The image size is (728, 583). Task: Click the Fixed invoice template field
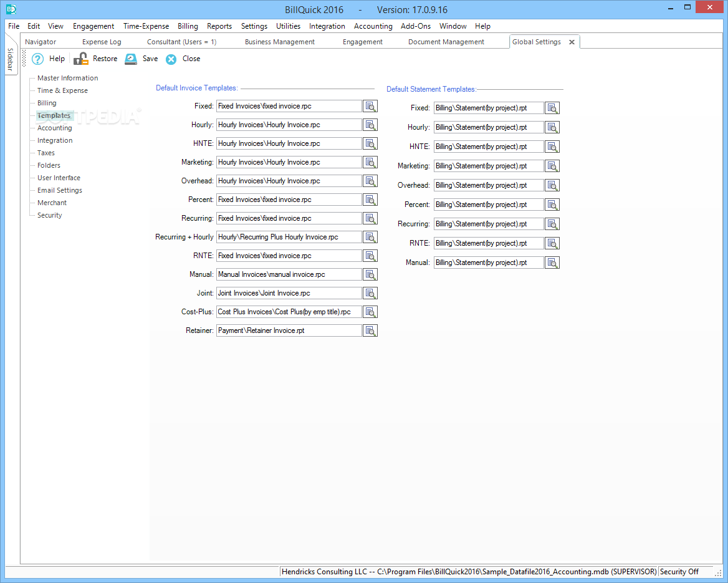[x=289, y=106]
